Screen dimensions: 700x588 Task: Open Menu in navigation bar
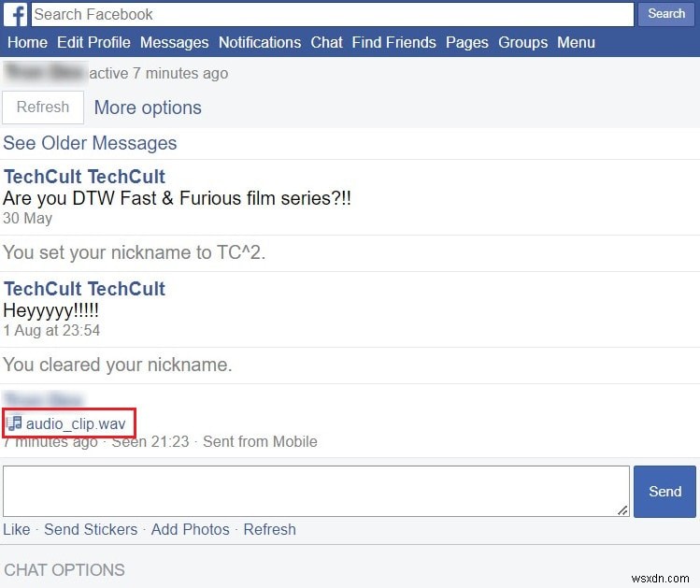[576, 42]
